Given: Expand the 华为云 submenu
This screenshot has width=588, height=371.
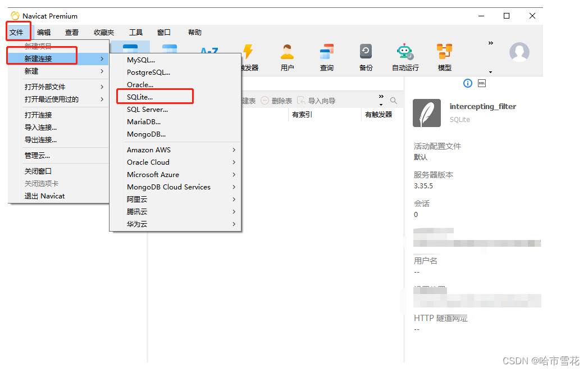Looking at the screenshot, I should coord(234,224).
